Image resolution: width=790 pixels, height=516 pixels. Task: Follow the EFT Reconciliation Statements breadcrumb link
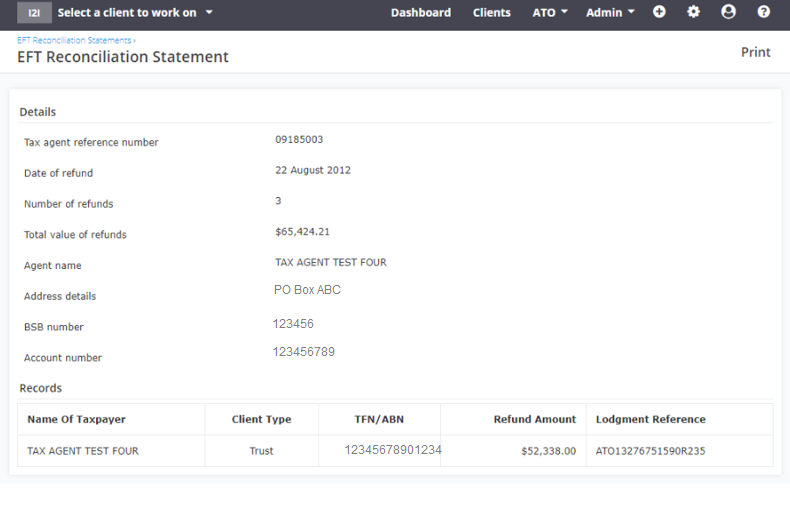coord(74,40)
